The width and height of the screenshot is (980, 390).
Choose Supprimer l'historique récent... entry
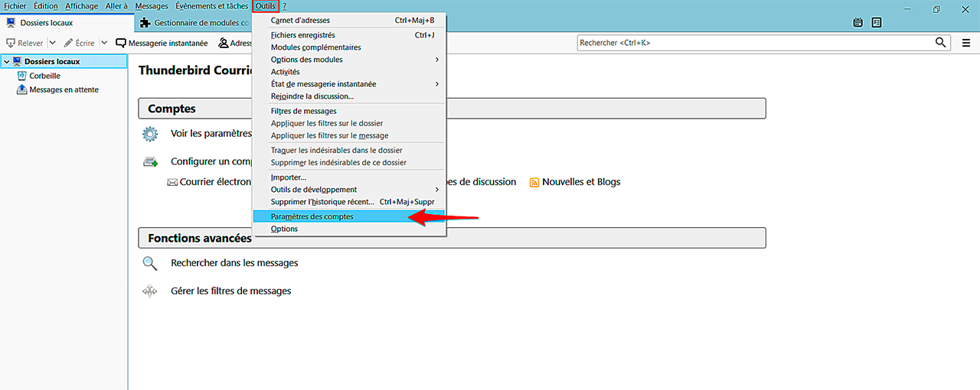(x=350, y=202)
